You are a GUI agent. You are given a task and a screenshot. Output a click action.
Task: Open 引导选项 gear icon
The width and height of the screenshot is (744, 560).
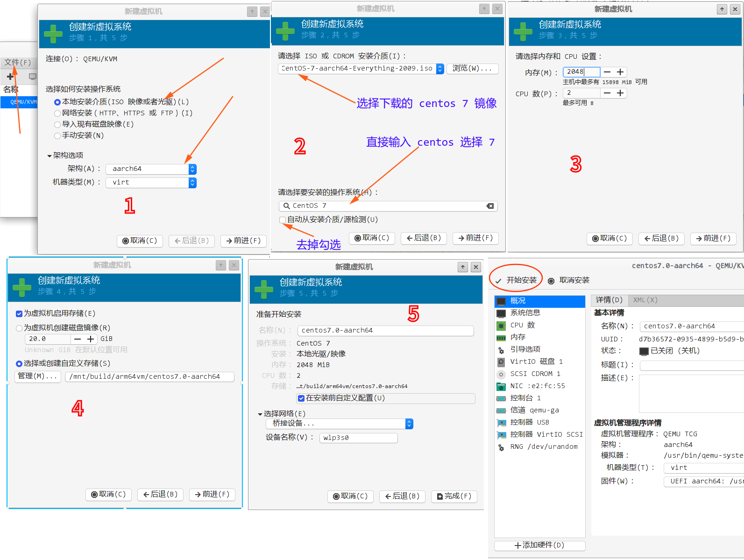click(x=501, y=350)
